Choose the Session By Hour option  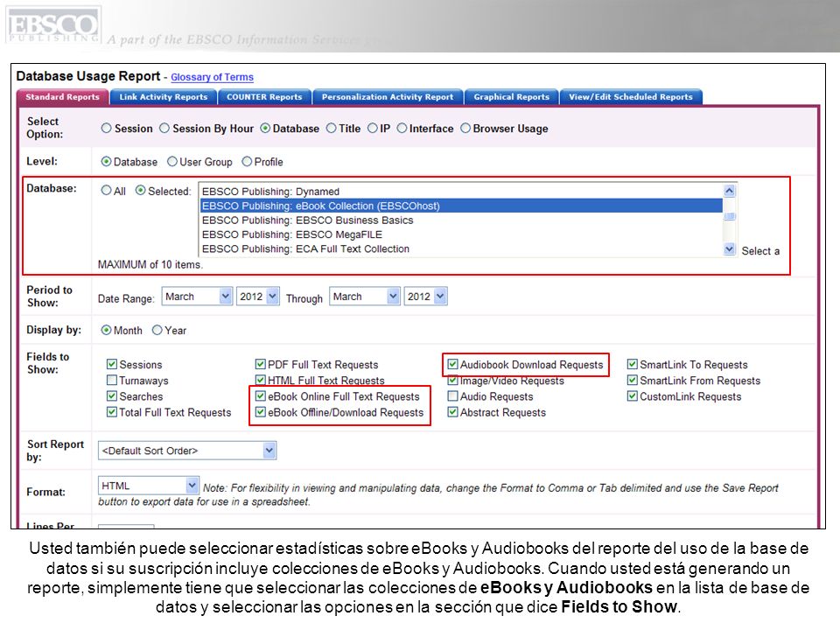pos(164,129)
